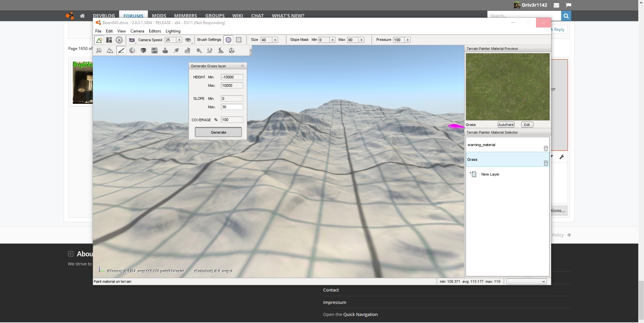Open the View menu
This screenshot has height=323, width=644.
click(x=121, y=31)
